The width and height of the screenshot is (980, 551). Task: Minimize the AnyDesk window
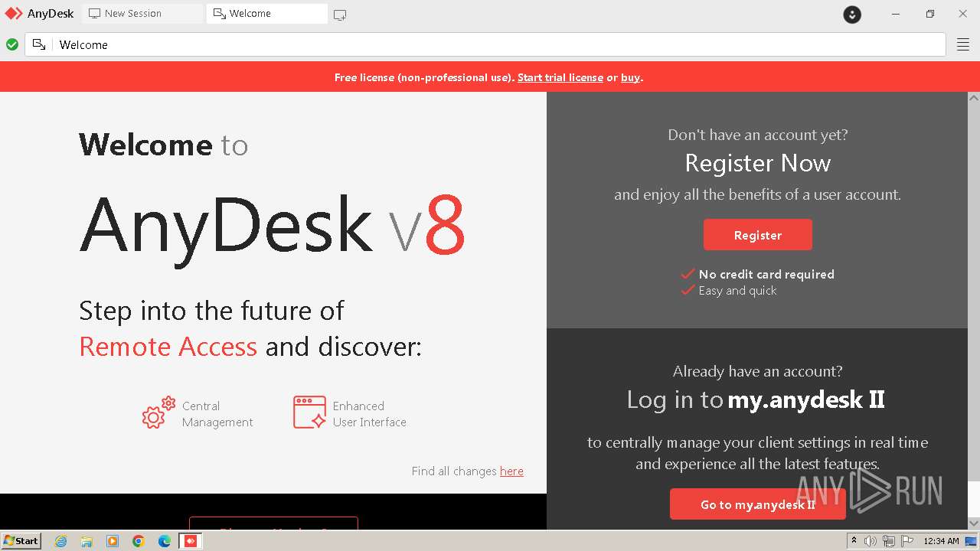[x=896, y=14]
